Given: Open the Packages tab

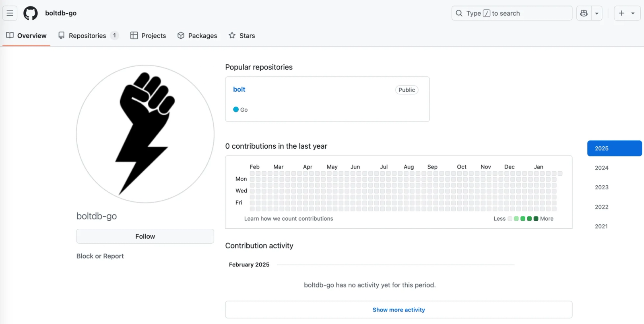Looking at the screenshot, I should coord(197,36).
